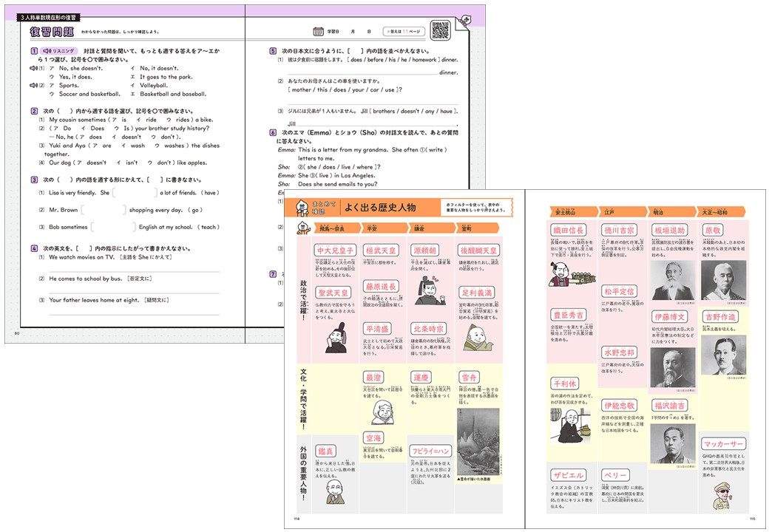
Task: Click the 外国の重要人物！ row label
Action: tap(304, 473)
